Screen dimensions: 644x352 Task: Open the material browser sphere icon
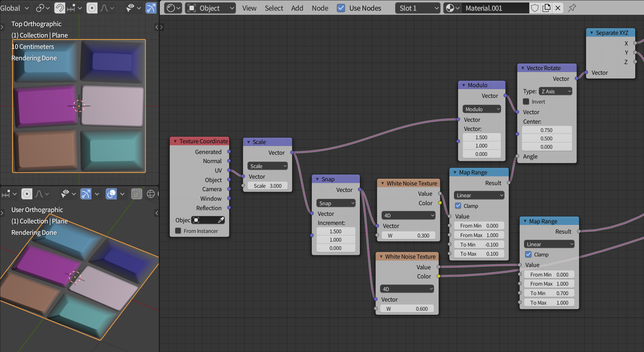tap(450, 8)
